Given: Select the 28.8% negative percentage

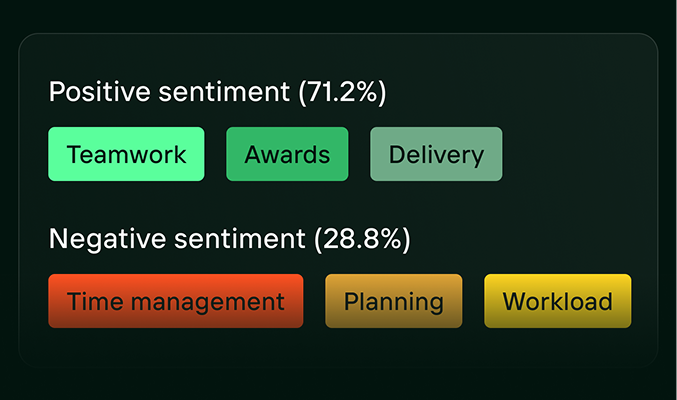Looking at the screenshot, I should [362, 239].
